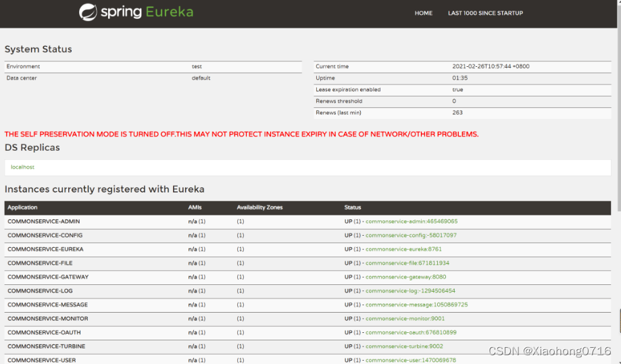
Task: Open commonservice-gateway:8080 instance link
Action: point(405,277)
